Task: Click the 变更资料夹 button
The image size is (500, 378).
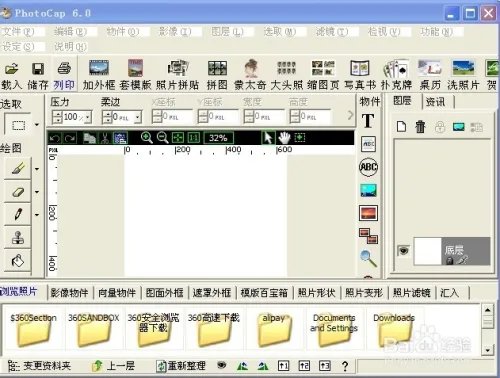Action: [x=39, y=366]
